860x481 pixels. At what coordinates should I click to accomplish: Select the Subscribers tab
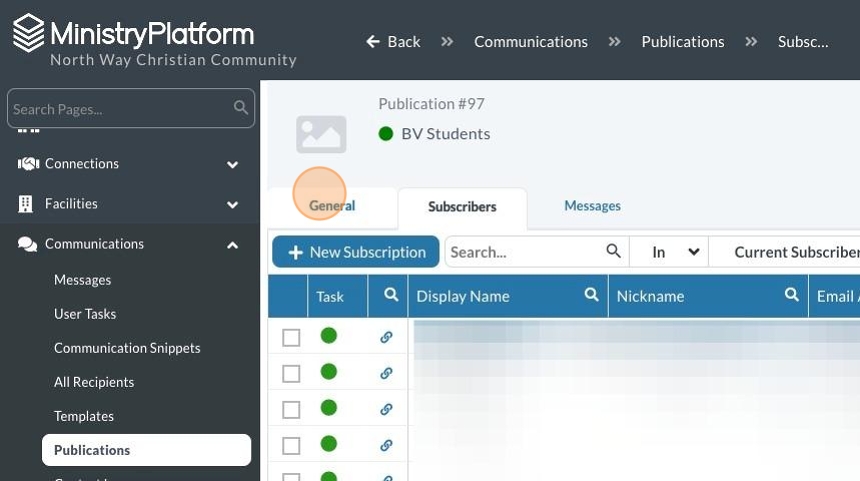(x=462, y=207)
